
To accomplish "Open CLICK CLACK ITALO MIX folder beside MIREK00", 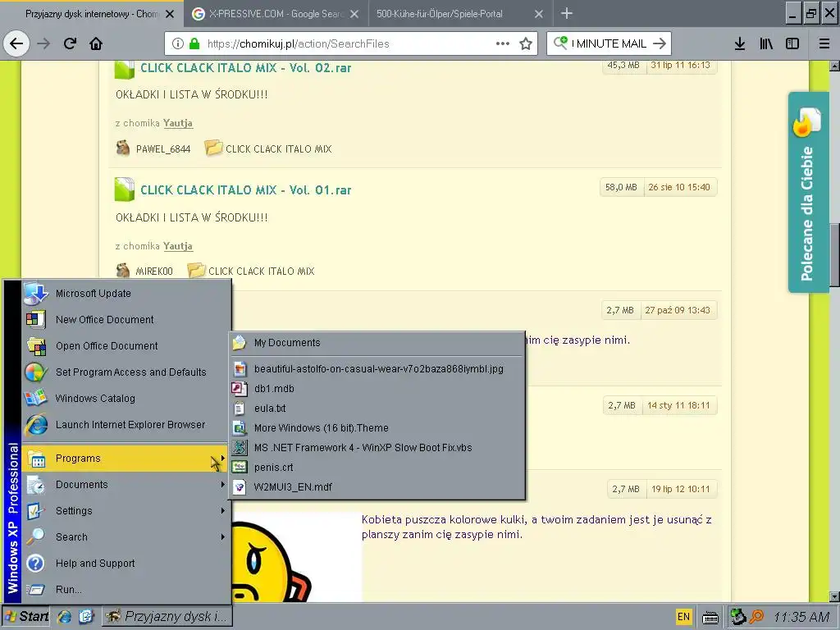I will tap(262, 271).
